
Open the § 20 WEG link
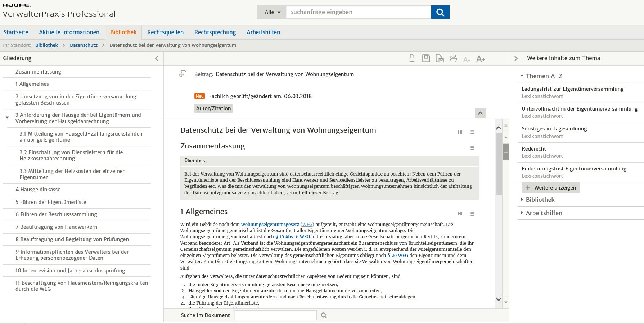(x=398, y=256)
